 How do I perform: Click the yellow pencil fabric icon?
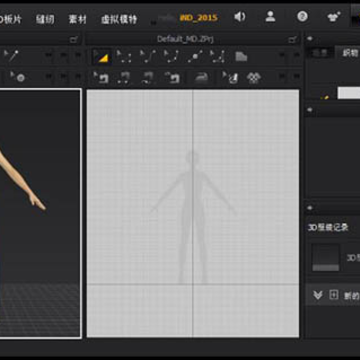pyautogui.click(x=325, y=97)
